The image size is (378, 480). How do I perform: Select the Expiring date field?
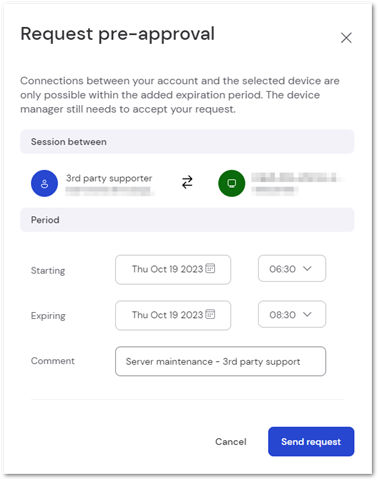click(173, 315)
